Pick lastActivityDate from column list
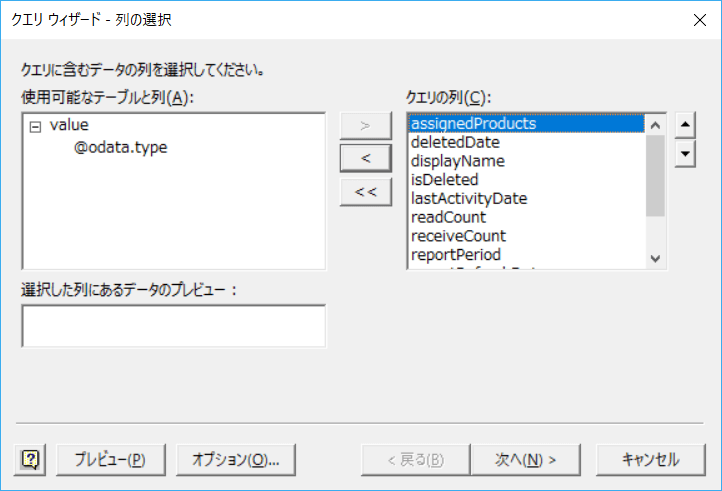This screenshot has height=491, width=722. (468, 199)
